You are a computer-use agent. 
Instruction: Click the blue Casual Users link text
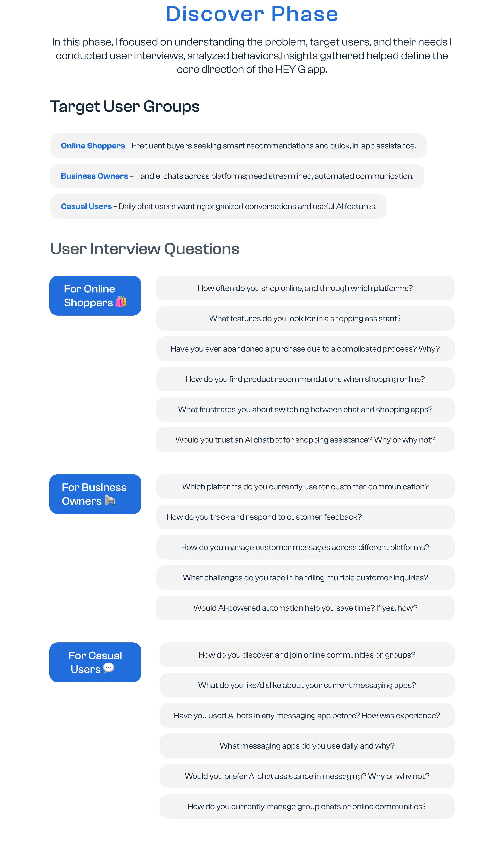(x=86, y=207)
